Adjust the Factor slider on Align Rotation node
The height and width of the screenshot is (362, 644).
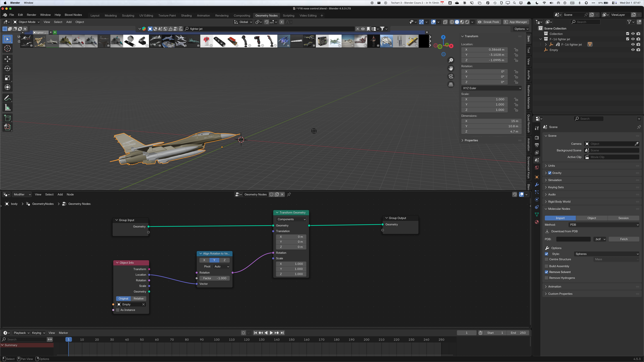pos(214,278)
